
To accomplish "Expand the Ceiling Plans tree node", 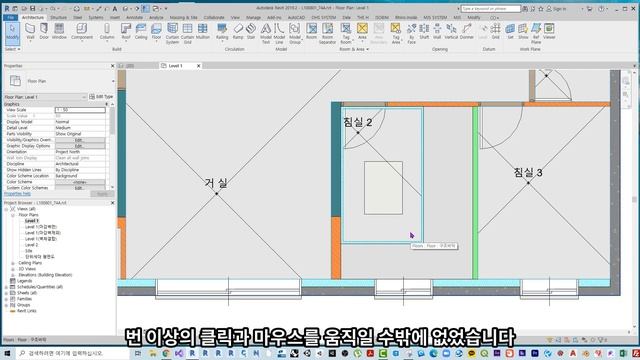I will click(x=13, y=263).
